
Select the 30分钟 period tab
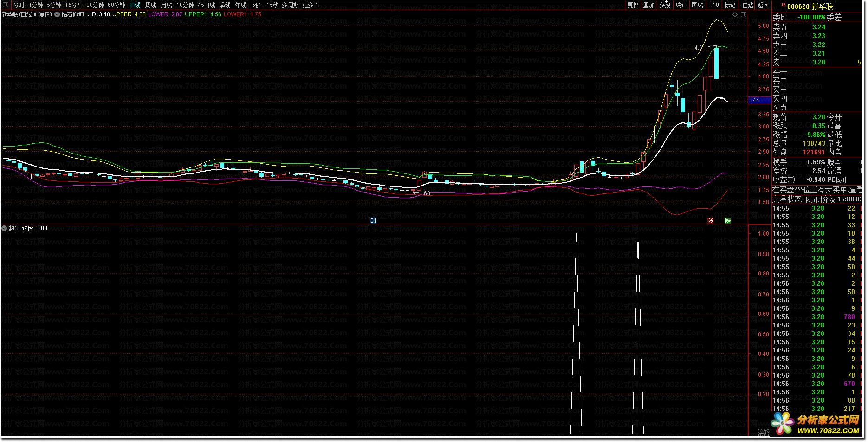pos(95,5)
